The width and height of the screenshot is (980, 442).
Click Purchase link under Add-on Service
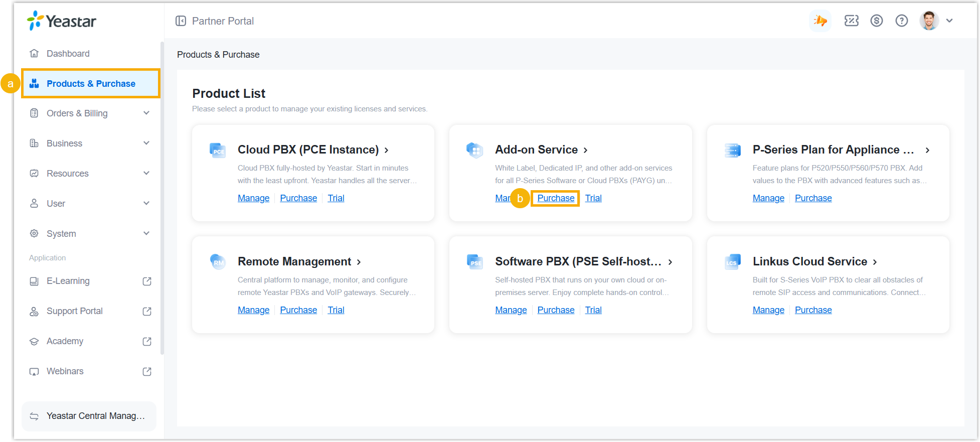tap(556, 198)
